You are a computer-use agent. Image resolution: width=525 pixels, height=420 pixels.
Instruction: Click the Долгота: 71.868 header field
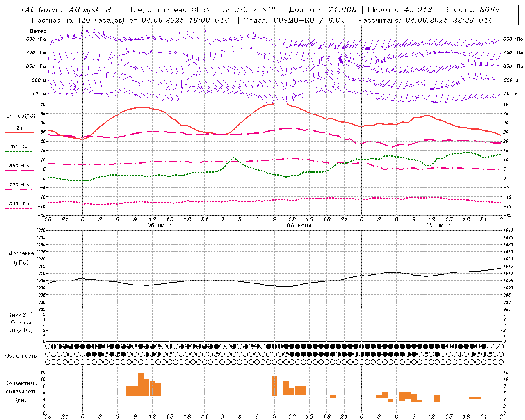tap(323, 10)
